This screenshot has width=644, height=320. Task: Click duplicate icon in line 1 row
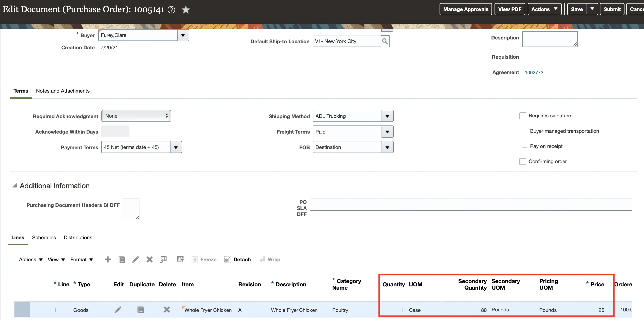[x=141, y=310]
